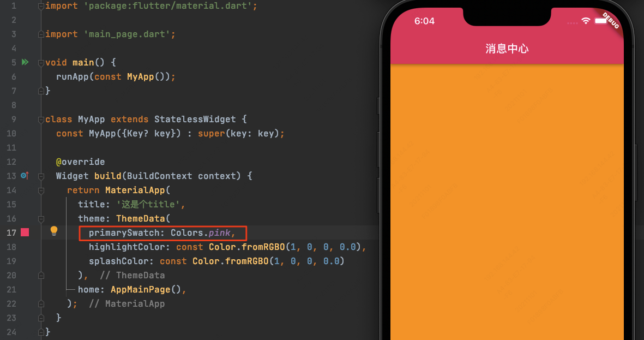Collapse the build method fold marker
This screenshot has width=644, height=340.
[x=41, y=176]
